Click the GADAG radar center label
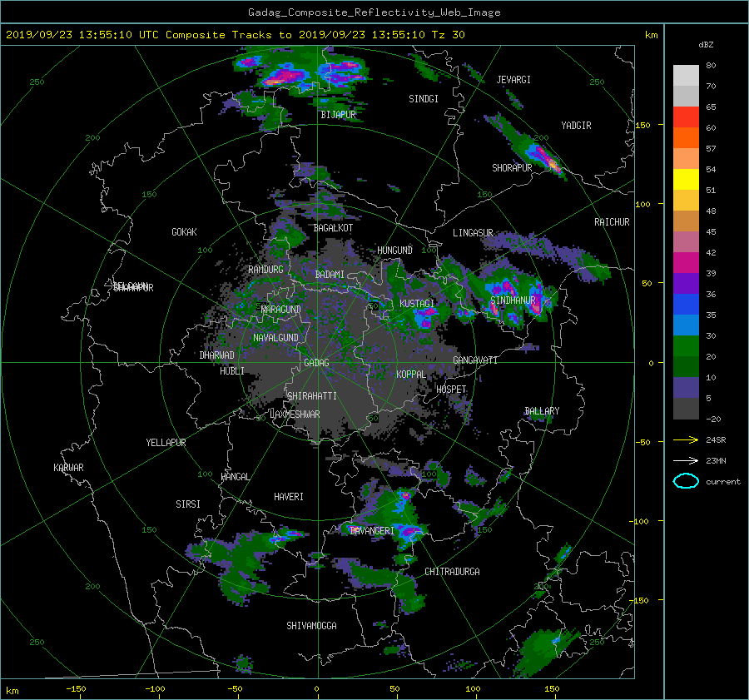The image size is (749, 700). click(316, 363)
